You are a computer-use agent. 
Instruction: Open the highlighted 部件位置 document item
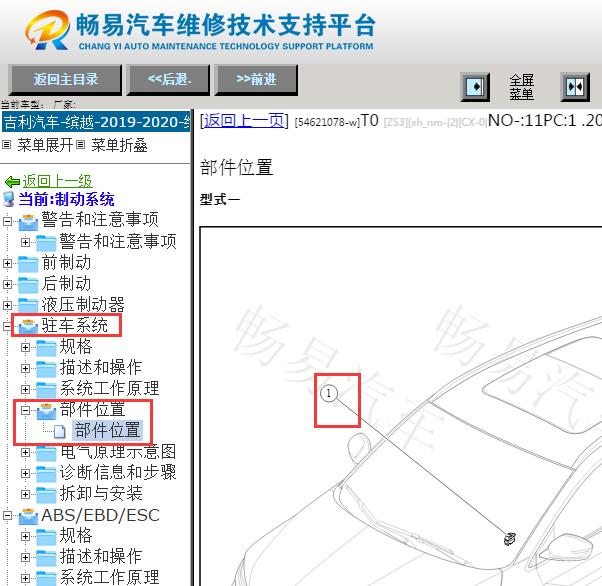click(x=107, y=430)
